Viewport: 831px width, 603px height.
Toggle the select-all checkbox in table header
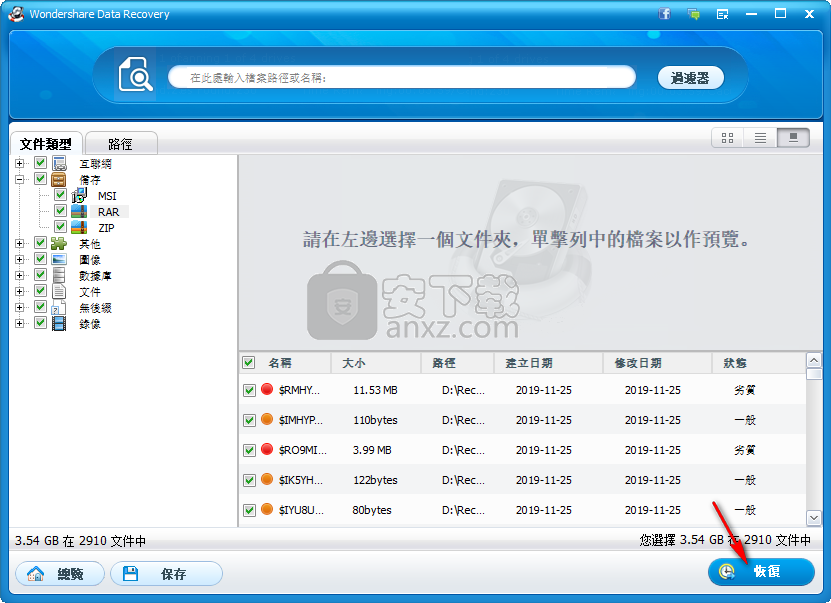point(249,362)
